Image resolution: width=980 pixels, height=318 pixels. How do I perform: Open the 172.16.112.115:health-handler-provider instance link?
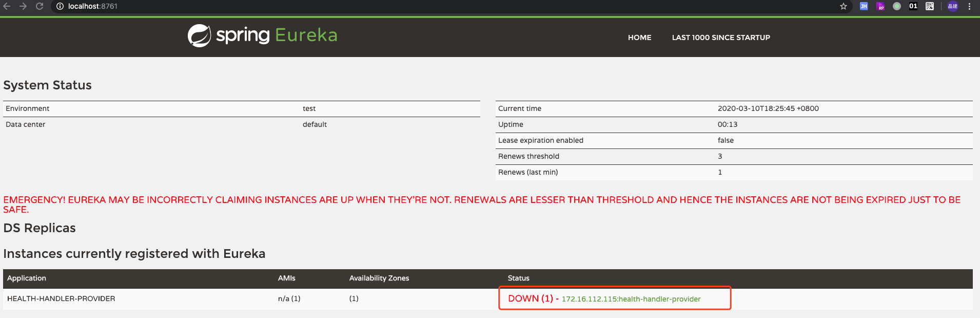pyautogui.click(x=631, y=299)
